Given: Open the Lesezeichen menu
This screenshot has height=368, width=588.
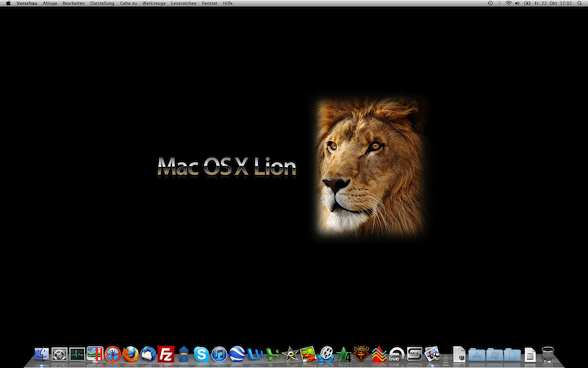Looking at the screenshot, I should click(x=182, y=4).
